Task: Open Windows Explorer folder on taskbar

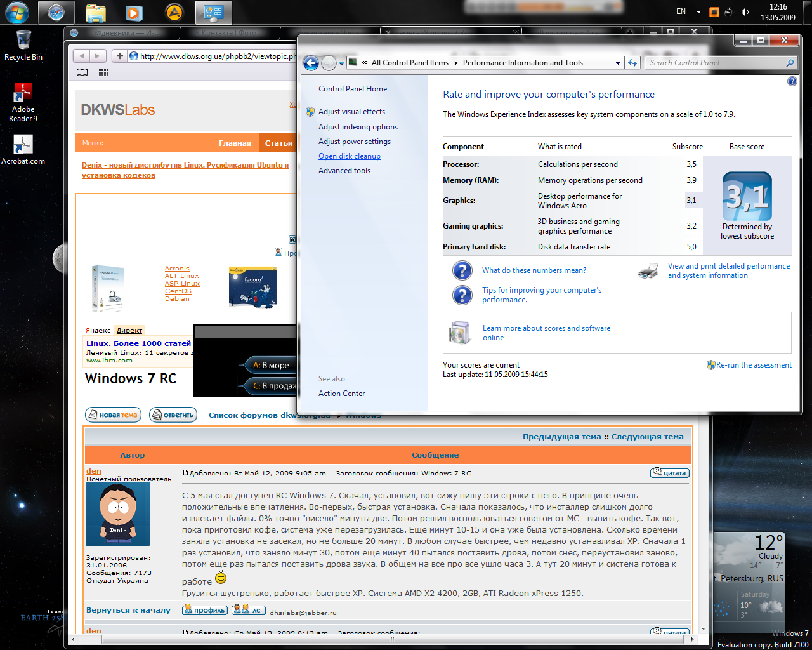Action: 96,12
